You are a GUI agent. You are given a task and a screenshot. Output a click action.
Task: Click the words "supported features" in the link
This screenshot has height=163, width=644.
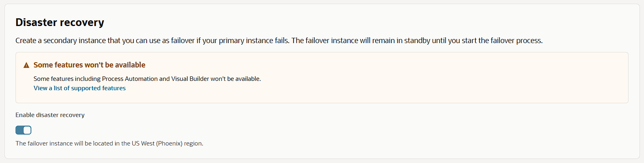(98, 88)
